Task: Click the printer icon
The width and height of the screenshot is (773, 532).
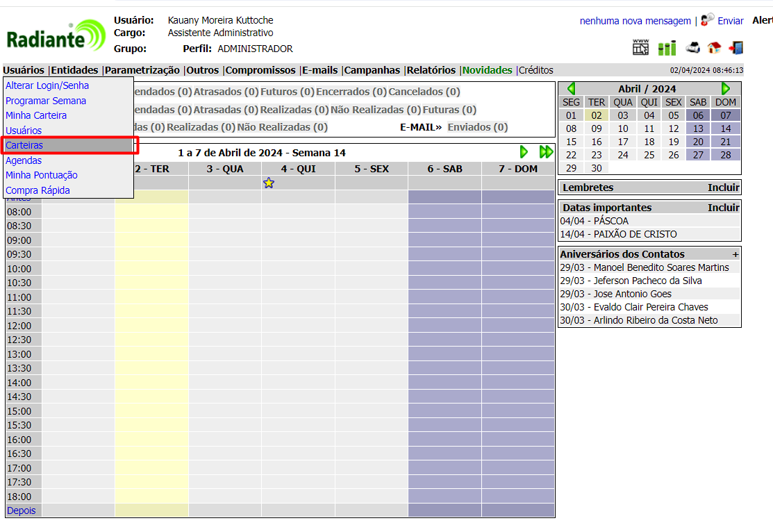Action: (x=692, y=48)
